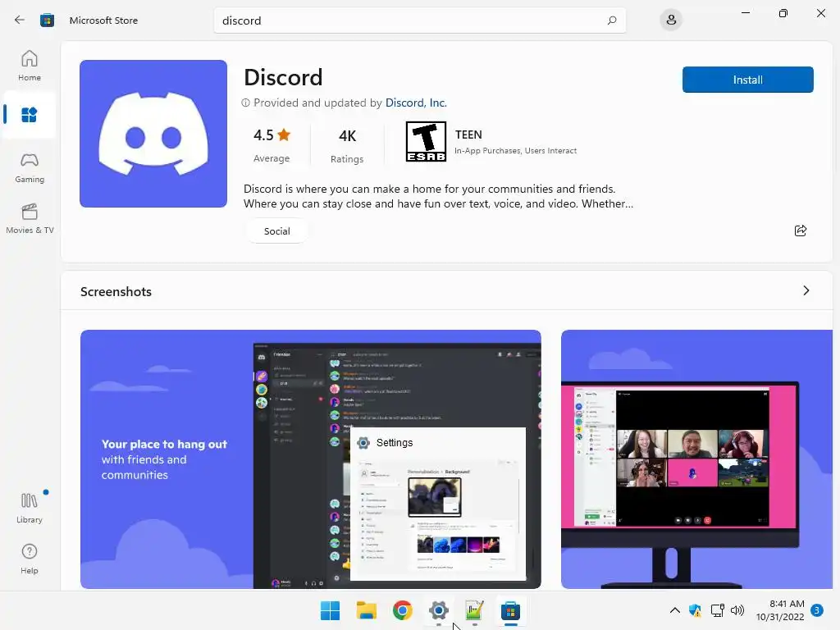The image size is (840, 630).
Task: Open Windows Security tray icon
Action: tap(696, 610)
